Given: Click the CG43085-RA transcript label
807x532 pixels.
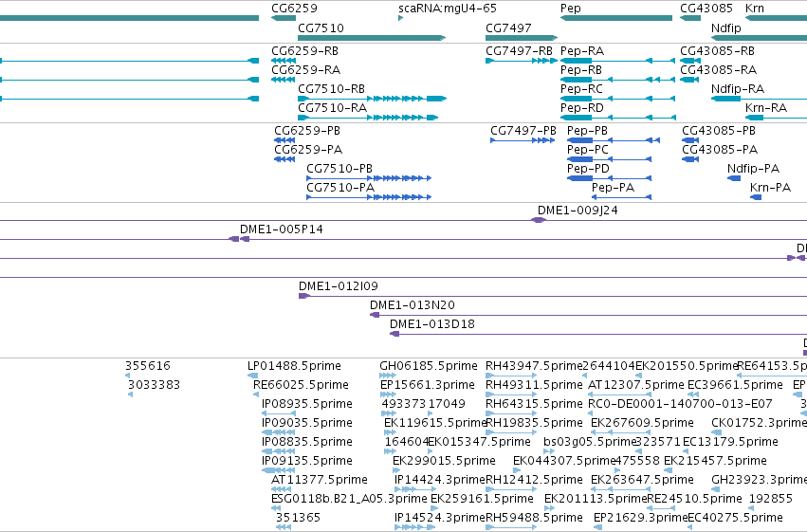Looking at the screenshot, I should 719,70.
